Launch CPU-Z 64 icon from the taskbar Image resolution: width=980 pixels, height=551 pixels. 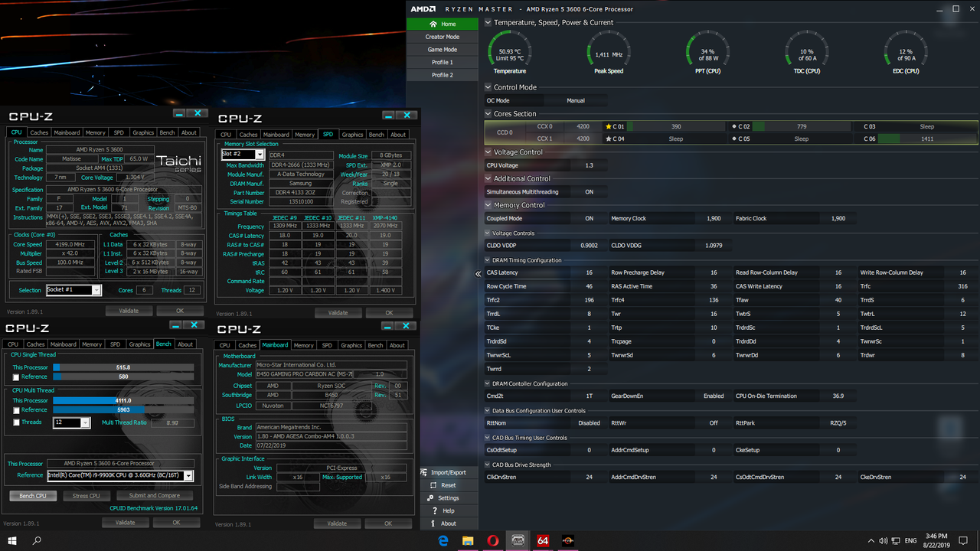tap(542, 541)
